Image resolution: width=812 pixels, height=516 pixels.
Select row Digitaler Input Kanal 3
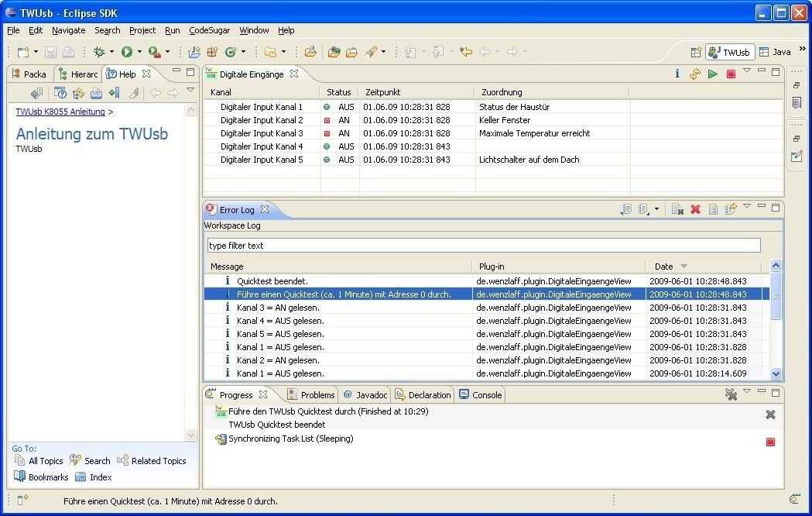tap(494, 133)
